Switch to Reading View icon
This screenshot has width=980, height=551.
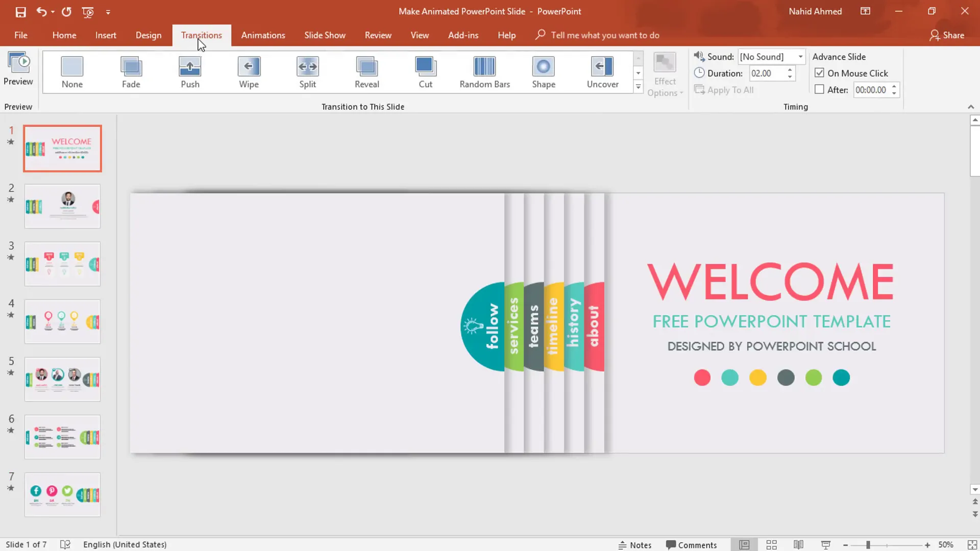pyautogui.click(x=799, y=545)
